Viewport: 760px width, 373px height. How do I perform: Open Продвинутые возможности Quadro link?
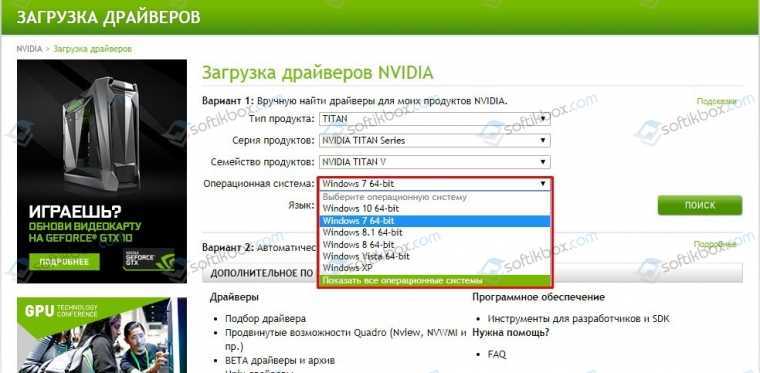[x=346, y=340]
